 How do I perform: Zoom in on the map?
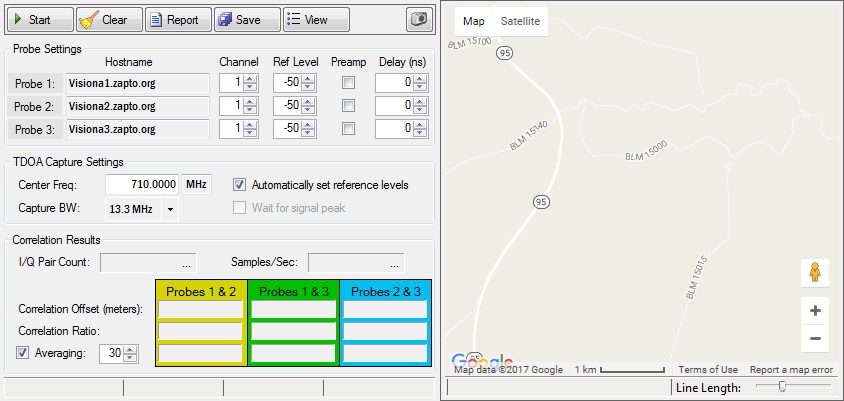(815, 311)
